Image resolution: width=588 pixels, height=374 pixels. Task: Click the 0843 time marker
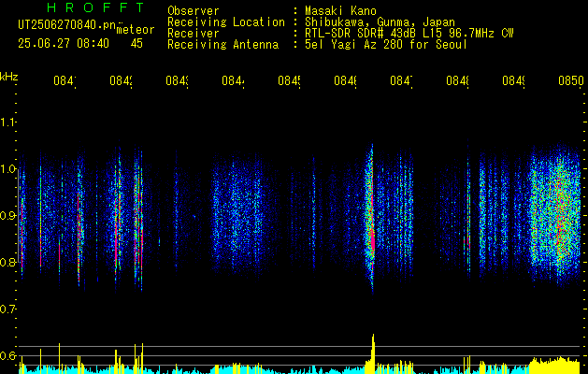click(178, 81)
